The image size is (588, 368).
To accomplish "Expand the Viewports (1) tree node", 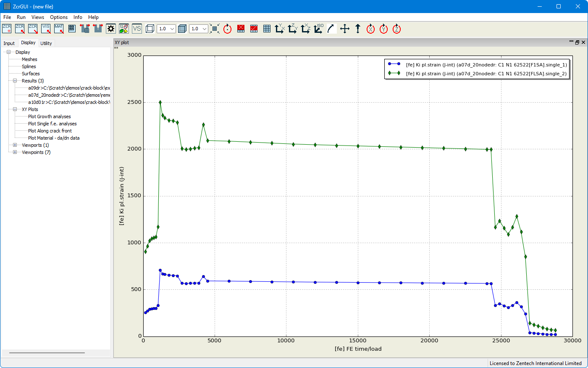I will 15,145.
